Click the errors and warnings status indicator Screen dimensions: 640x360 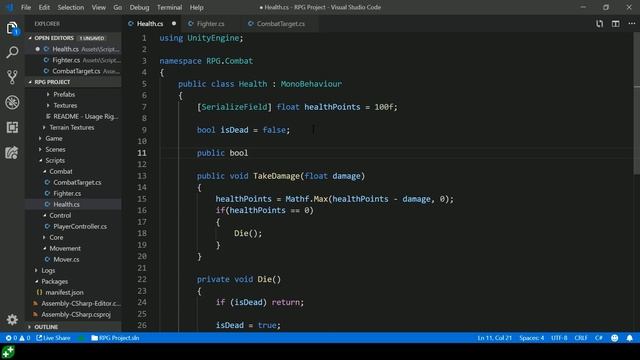(x=18, y=338)
